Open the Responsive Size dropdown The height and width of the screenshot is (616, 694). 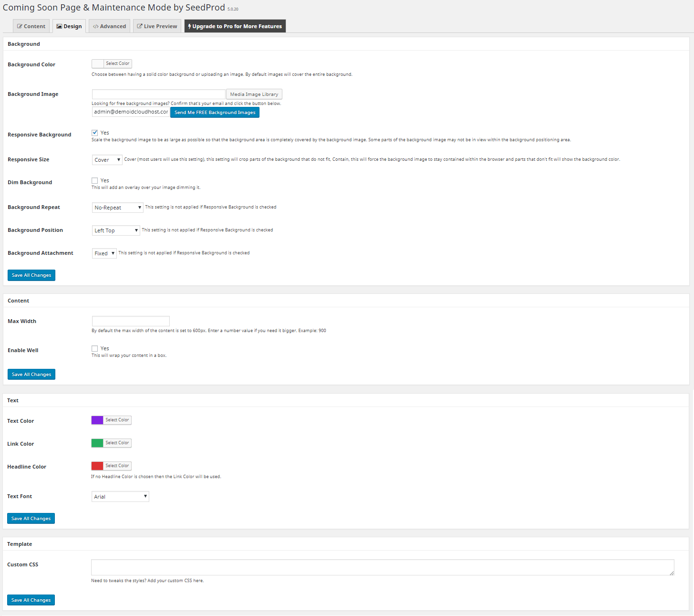point(107,159)
